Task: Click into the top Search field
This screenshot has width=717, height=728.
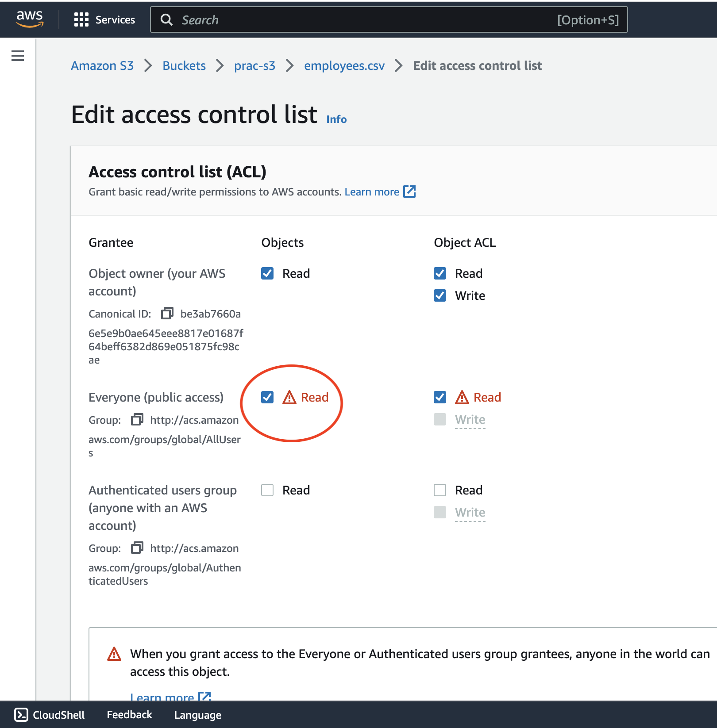Action: click(x=389, y=19)
